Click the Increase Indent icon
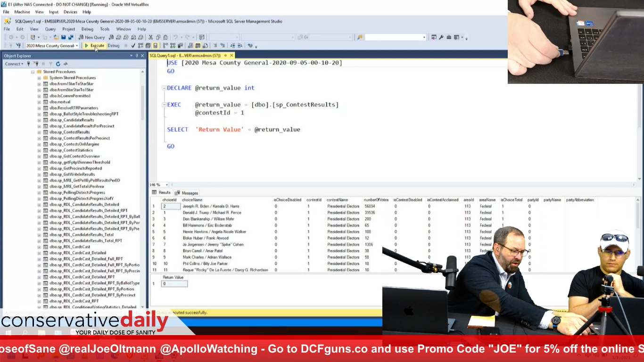 pyautogui.click(x=240, y=46)
